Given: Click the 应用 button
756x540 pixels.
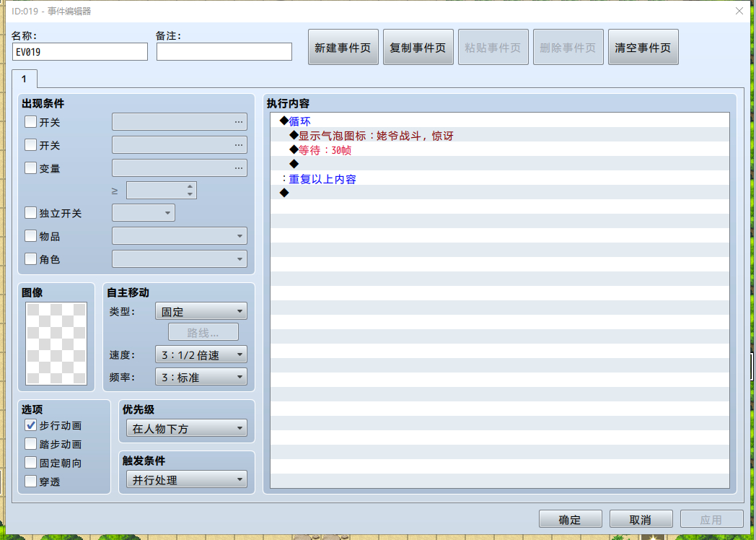Looking at the screenshot, I should tap(712, 519).
